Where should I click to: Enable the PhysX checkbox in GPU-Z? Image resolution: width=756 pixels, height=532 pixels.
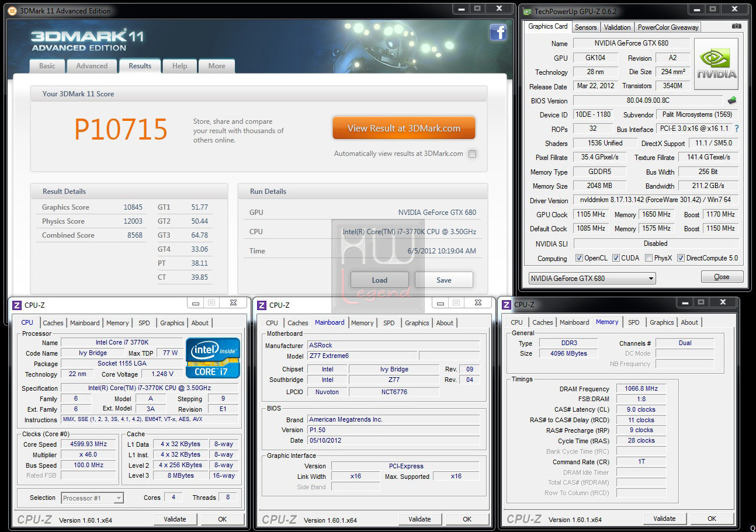tap(649, 258)
